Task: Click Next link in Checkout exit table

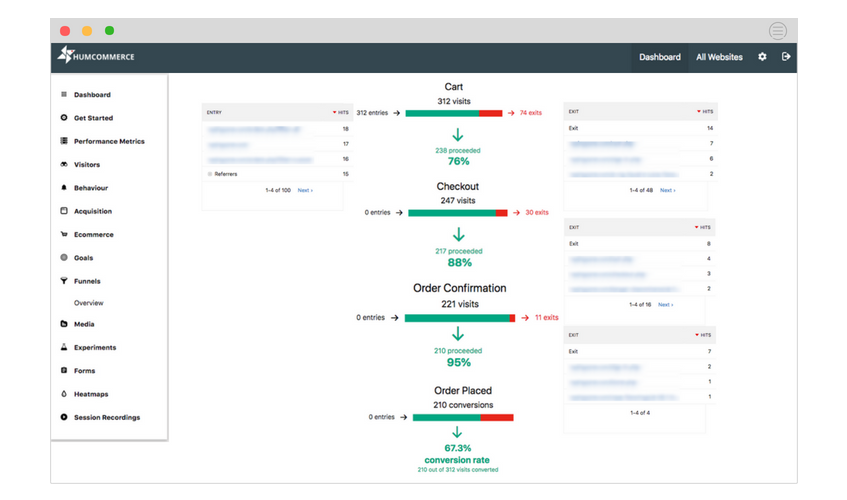Action: 665,305
